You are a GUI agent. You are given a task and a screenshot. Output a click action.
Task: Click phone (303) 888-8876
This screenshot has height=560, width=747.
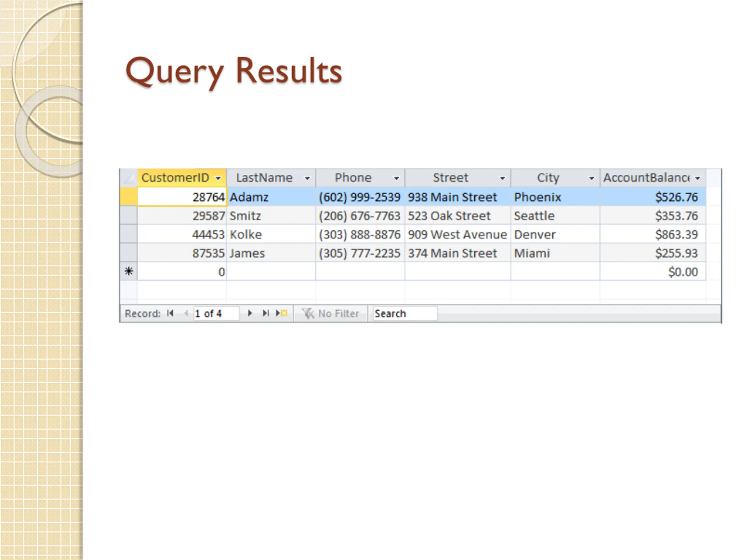pyautogui.click(x=360, y=234)
